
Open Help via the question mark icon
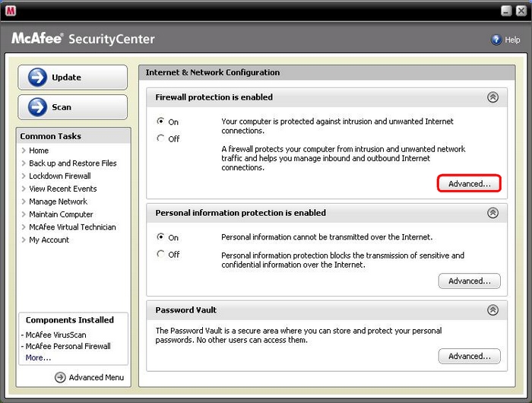coord(496,40)
